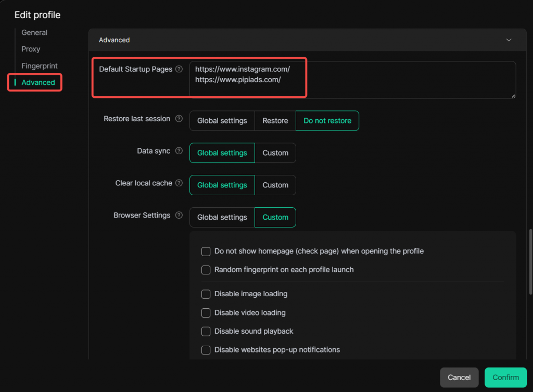Collapse the Advanced section chevron

tap(509, 40)
